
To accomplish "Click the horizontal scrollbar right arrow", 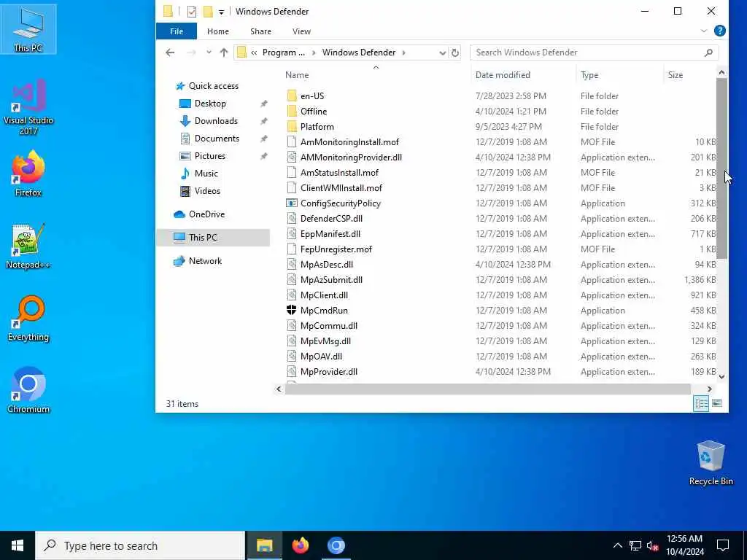I will (709, 389).
